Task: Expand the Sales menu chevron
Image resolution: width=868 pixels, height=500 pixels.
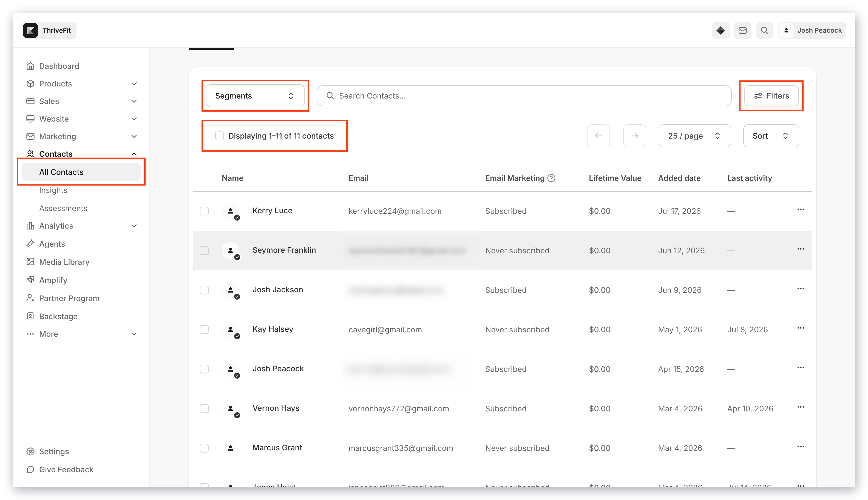Action: click(134, 101)
